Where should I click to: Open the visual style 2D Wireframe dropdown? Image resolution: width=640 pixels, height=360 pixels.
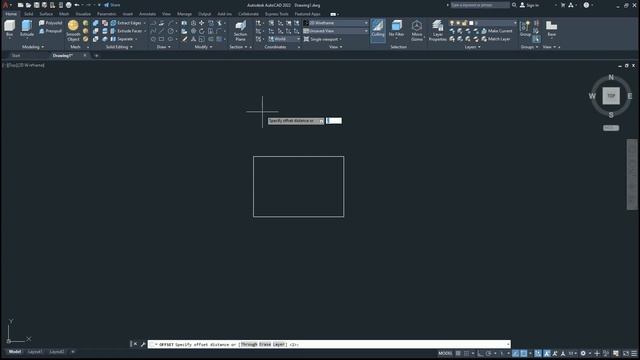coord(335,23)
